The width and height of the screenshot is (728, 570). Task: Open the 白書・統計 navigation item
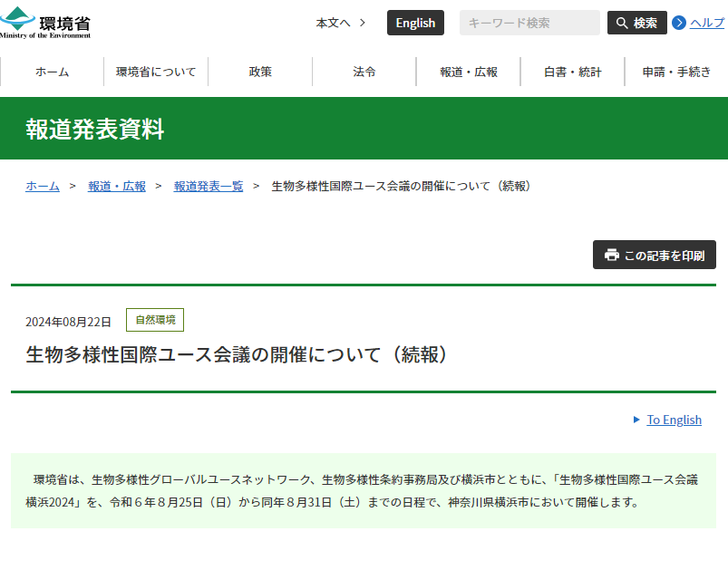pos(572,72)
